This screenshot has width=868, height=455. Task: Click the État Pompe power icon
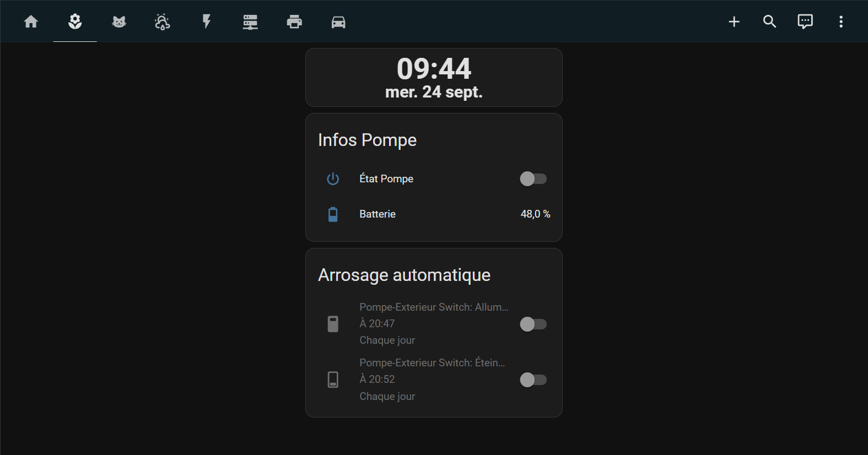(x=333, y=178)
